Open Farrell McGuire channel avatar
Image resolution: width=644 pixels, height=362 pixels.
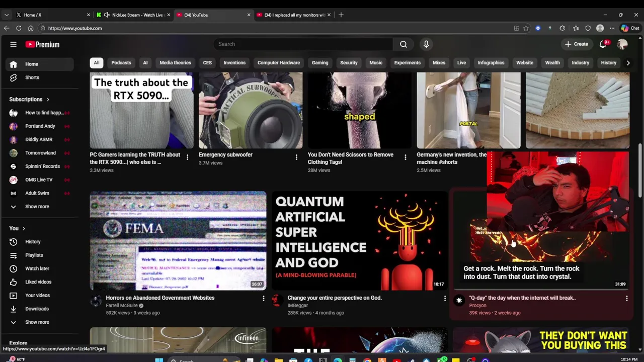pos(96,301)
